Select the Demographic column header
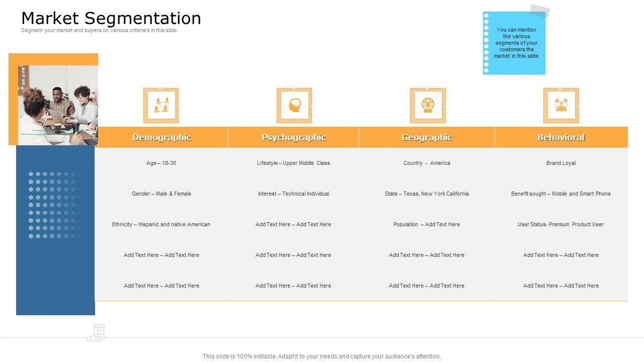 point(162,137)
